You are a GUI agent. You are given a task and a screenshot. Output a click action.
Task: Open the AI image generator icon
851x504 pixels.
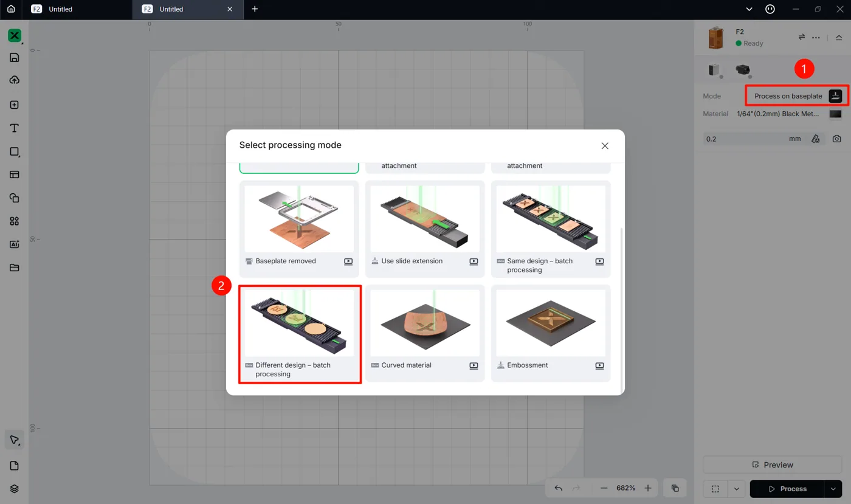pyautogui.click(x=15, y=244)
